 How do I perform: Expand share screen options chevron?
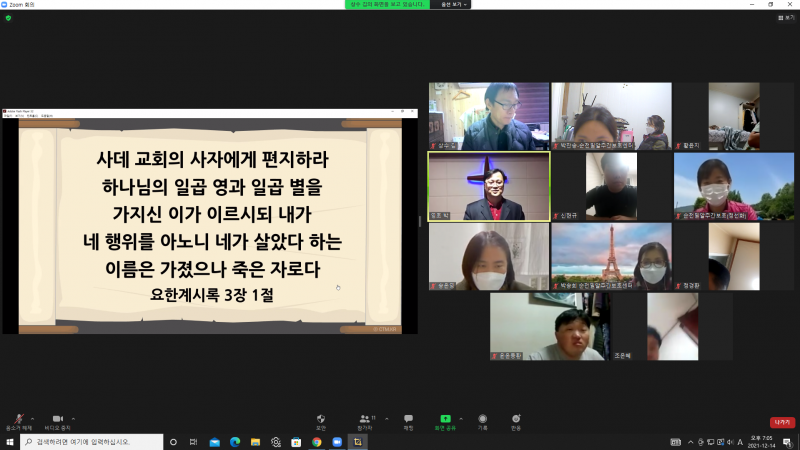coord(461,419)
